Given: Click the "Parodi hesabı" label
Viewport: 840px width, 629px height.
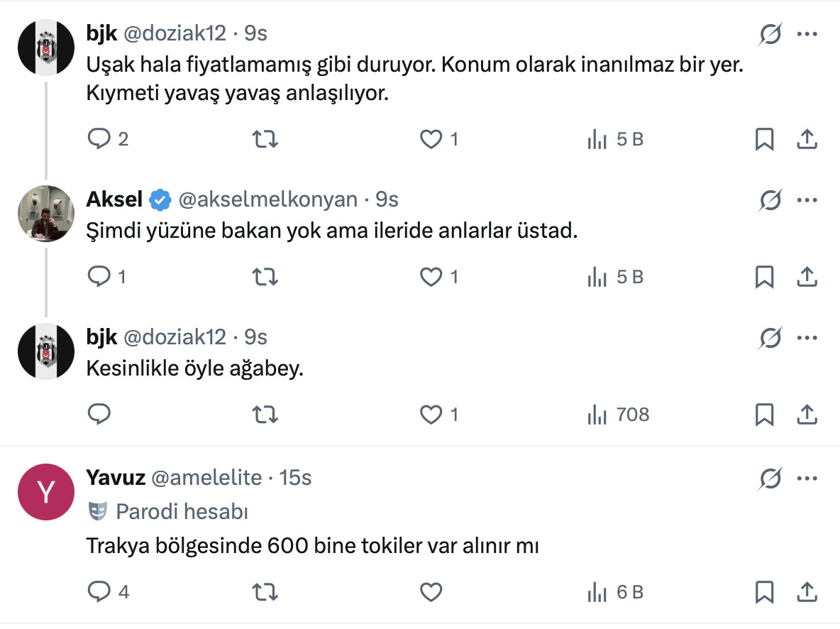Looking at the screenshot, I should 182,511.
